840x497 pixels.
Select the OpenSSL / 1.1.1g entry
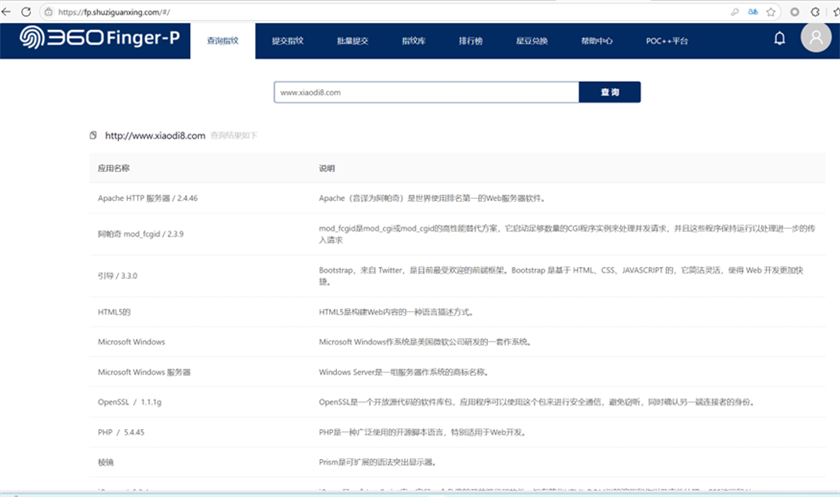point(130,402)
